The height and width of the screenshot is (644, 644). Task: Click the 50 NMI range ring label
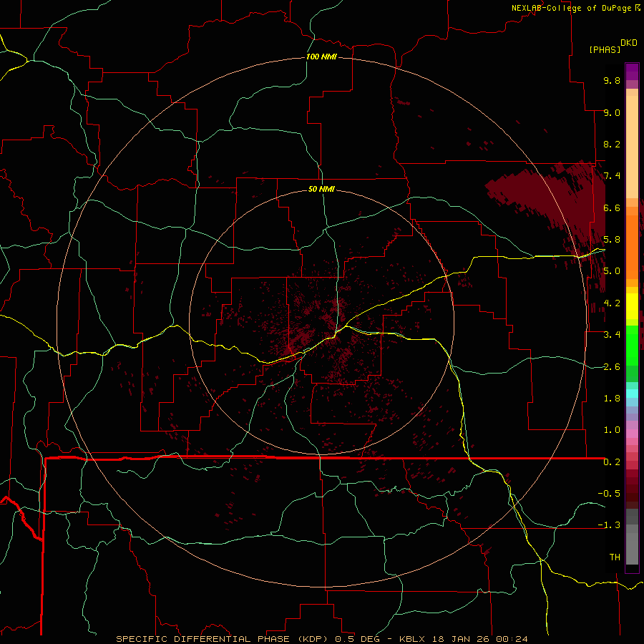321,189
